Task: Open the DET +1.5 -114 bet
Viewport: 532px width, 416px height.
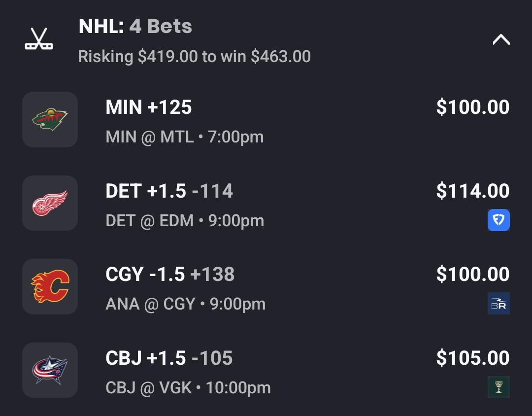Action: 169,191
